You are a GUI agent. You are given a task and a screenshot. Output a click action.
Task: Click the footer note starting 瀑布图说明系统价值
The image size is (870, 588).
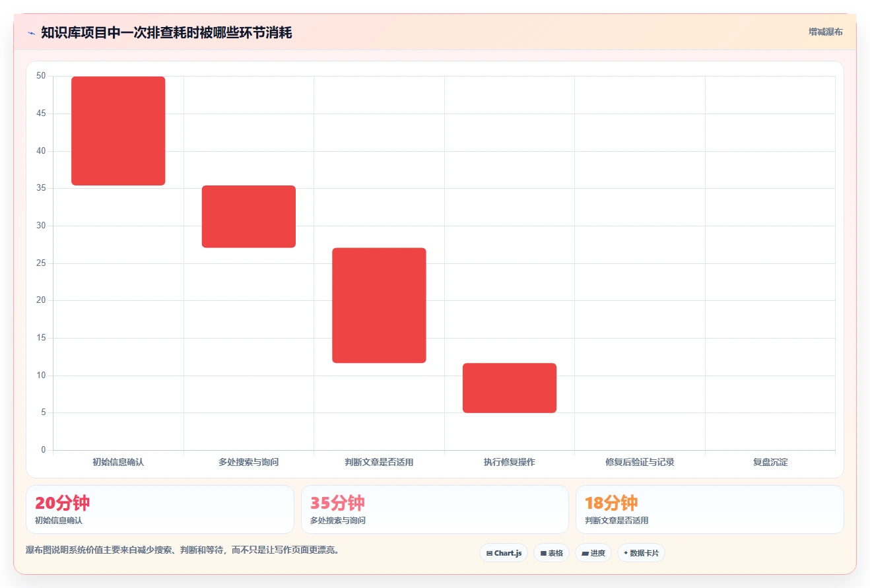pyautogui.click(x=182, y=550)
